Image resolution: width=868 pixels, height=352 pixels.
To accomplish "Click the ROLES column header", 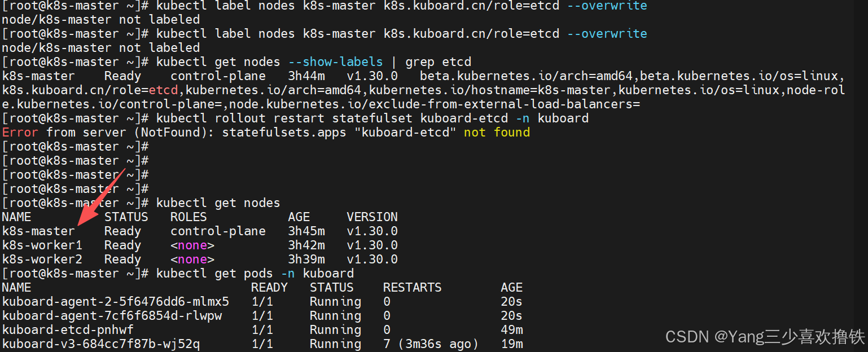I will tap(188, 217).
